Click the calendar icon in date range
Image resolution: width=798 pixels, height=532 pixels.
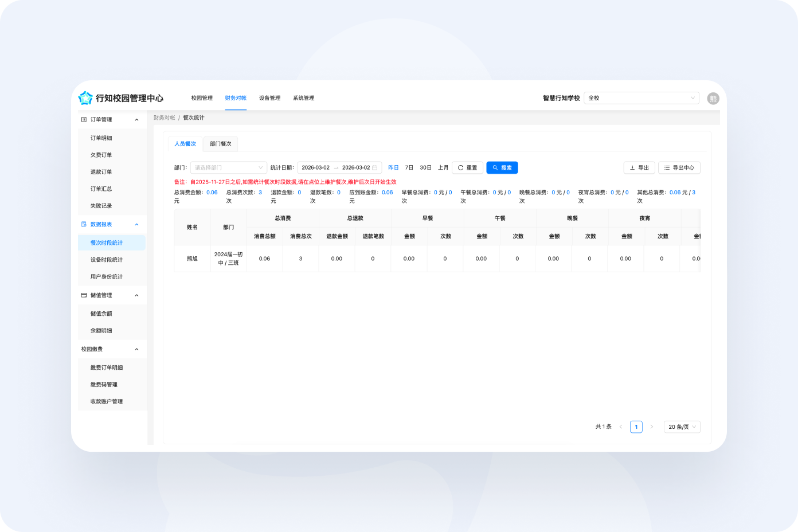(x=375, y=168)
